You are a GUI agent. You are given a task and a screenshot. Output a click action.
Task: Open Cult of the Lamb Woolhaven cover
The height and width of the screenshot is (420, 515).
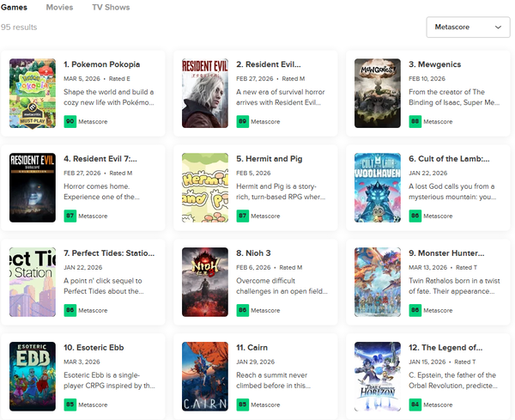click(x=378, y=187)
